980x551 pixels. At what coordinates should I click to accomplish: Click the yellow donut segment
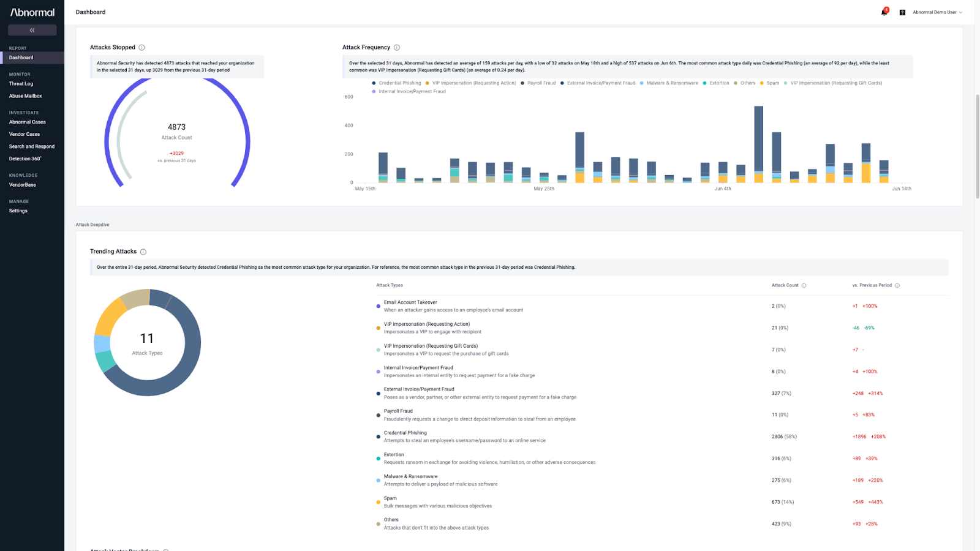click(110, 317)
